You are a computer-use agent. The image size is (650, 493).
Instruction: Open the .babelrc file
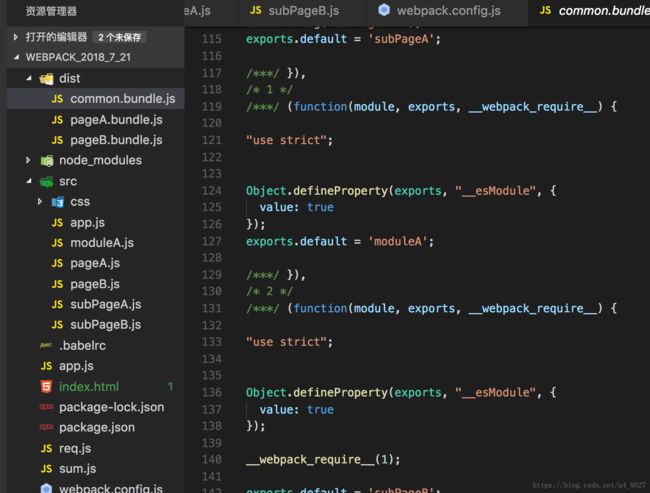pyautogui.click(x=82, y=345)
